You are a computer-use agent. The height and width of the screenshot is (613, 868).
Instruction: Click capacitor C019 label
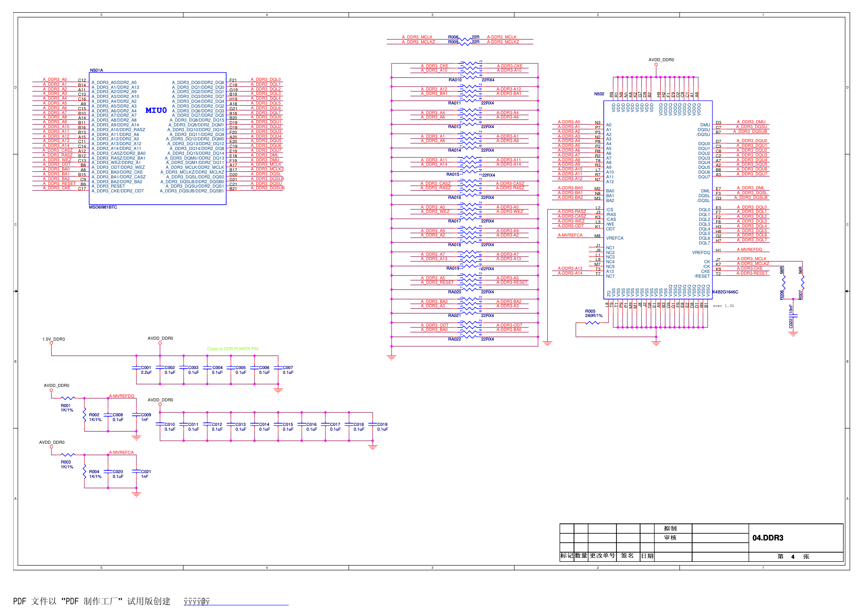click(x=382, y=425)
